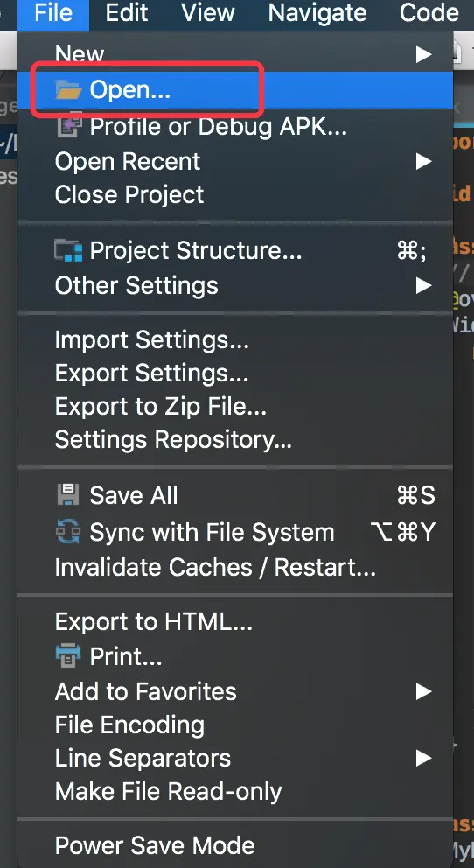Expand the New submenu arrow

[423, 54]
